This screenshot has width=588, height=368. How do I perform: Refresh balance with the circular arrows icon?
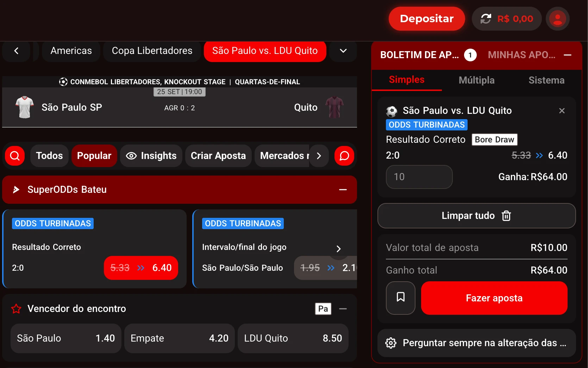486,19
